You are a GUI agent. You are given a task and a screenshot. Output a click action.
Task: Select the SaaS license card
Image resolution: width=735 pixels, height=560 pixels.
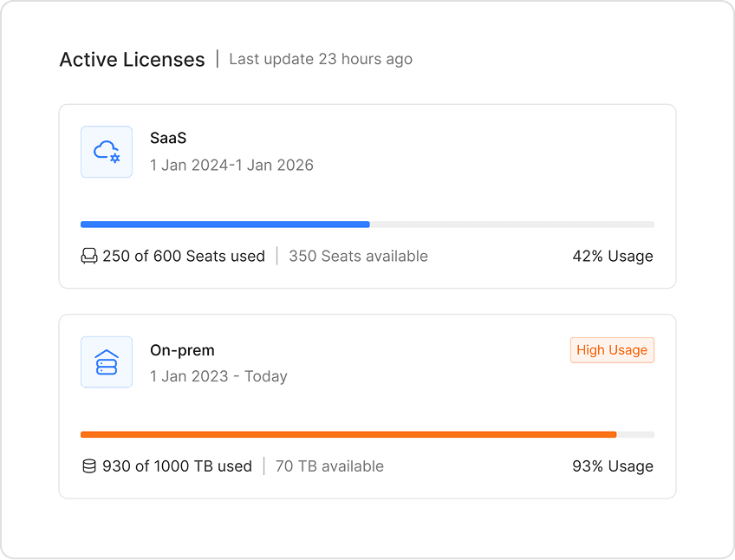(367, 196)
